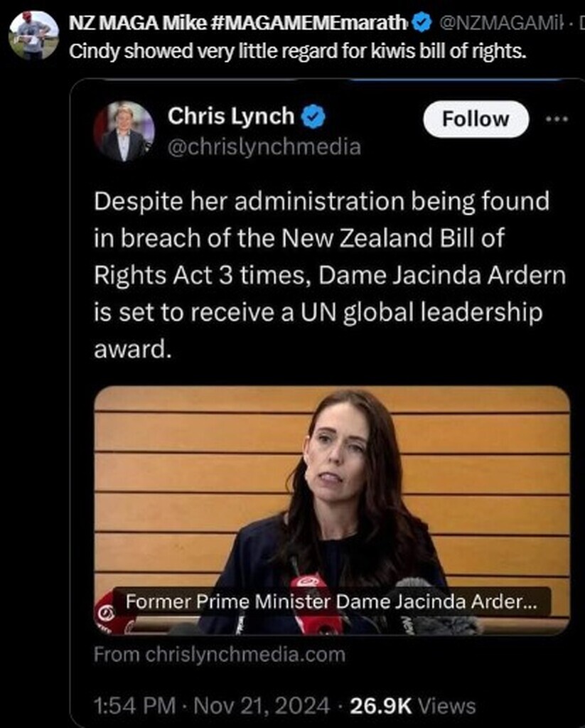Open the @chrislynchmedia handle
This screenshot has height=728, width=585.
(x=264, y=147)
